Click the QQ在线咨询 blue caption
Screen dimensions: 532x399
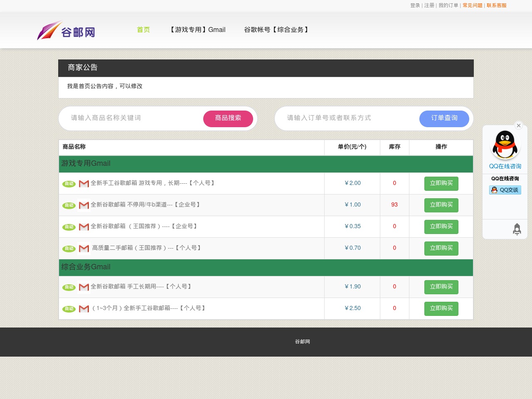505,166
